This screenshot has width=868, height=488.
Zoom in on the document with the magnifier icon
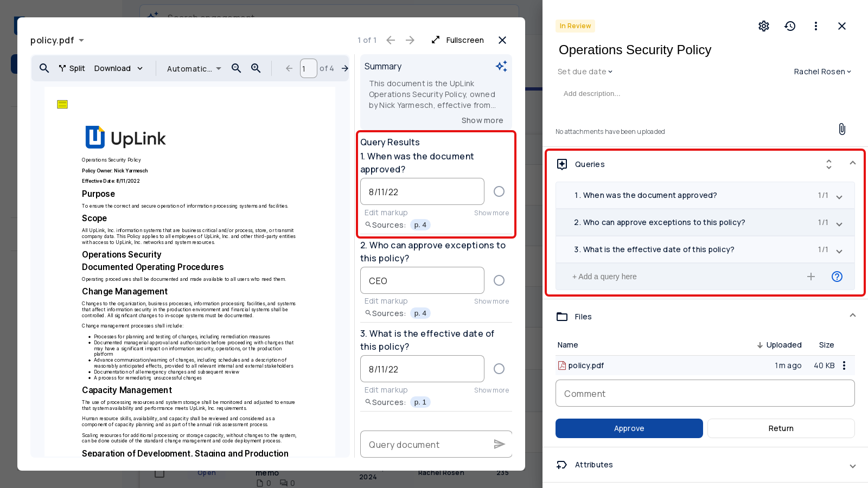256,68
